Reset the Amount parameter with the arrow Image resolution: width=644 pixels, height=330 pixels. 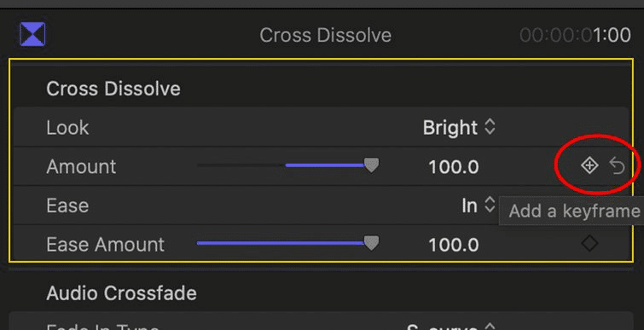(618, 166)
